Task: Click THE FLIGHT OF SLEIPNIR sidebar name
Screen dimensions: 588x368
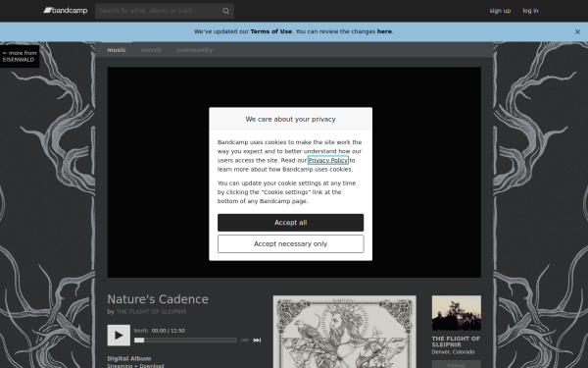Action: point(456,342)
